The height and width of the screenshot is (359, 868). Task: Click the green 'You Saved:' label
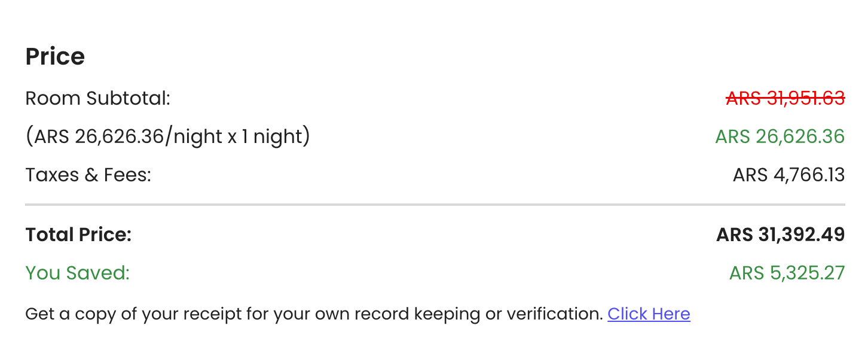click(x=77, y=273)
